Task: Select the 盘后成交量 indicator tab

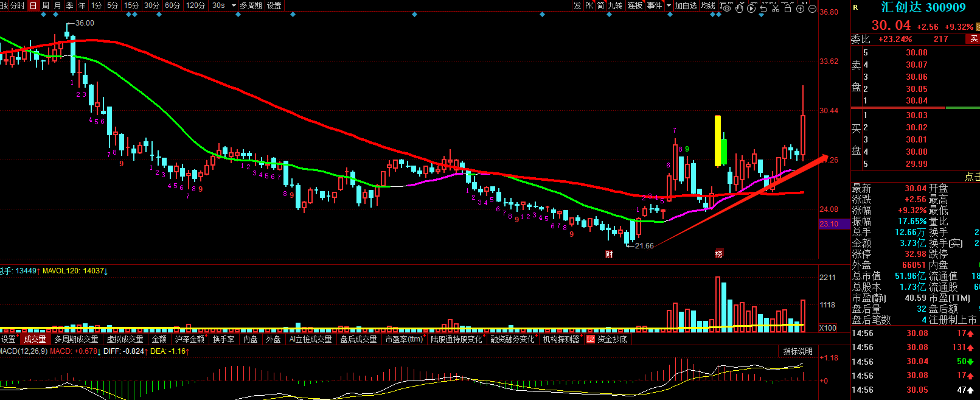Action: tap(358, 339)
